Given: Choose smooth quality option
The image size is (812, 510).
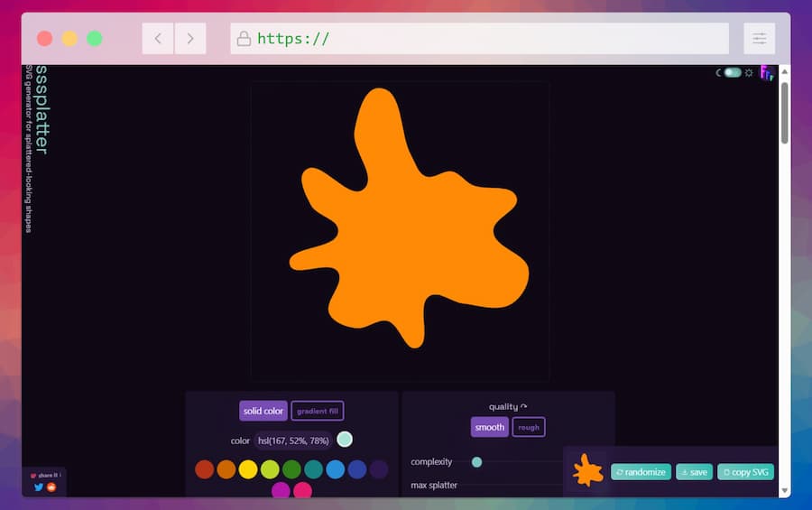Looking at the screenshot, I should (x=489, y=427).
